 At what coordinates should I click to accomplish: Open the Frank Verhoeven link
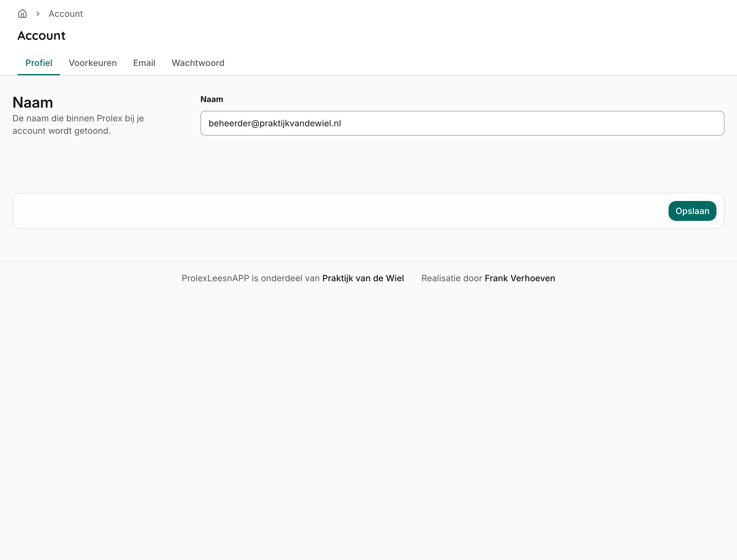(x=520, y=278)
